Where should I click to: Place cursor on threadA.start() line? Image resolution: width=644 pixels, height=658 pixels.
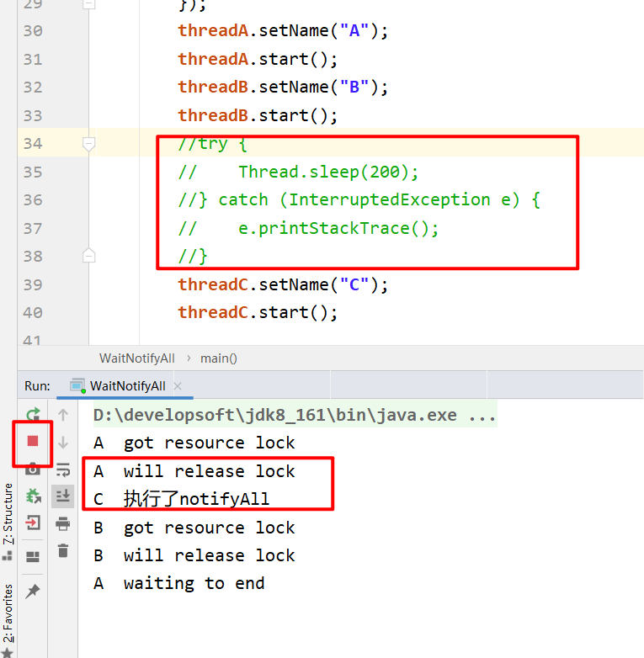coord(258,59)
